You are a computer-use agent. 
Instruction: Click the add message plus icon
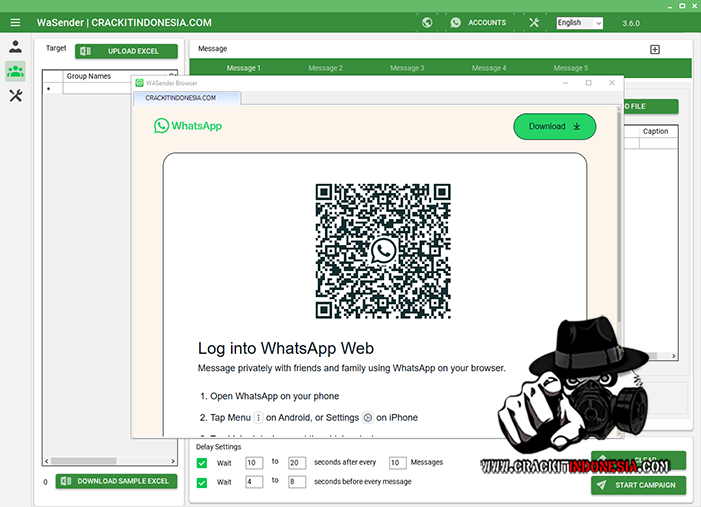tap(655, 49)
